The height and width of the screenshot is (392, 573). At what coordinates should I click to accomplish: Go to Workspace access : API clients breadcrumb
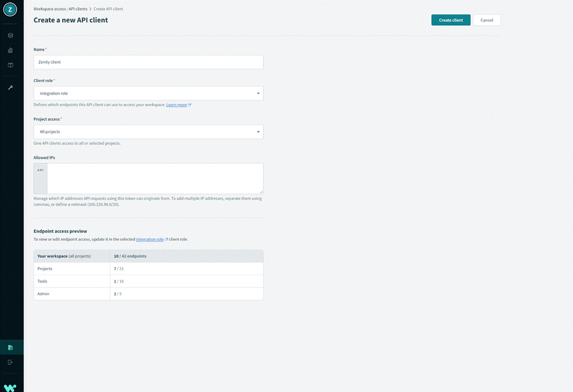(x=60, y=10)
